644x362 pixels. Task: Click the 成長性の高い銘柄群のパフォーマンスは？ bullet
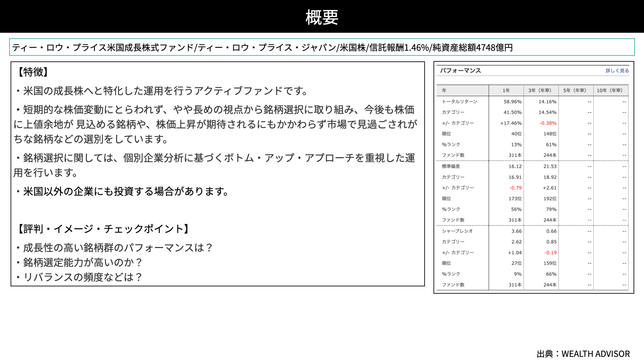point(114,248)
